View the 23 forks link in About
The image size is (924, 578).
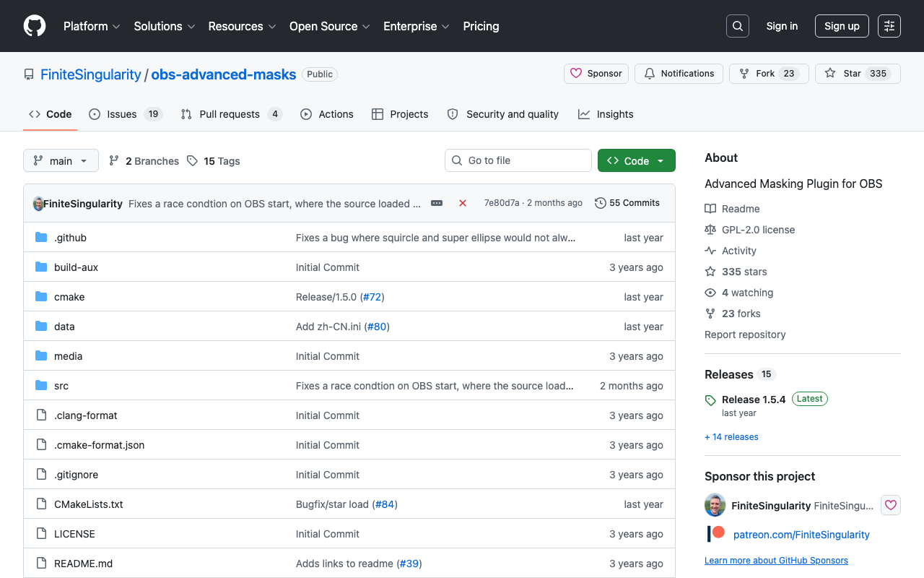pyautogui.click(x=732, y=314)
